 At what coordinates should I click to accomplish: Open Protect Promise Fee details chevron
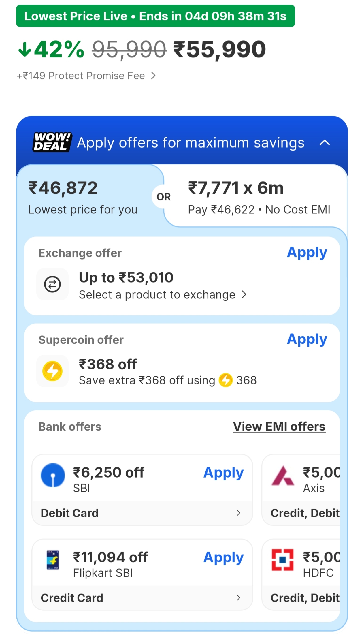pyautogui.click(x=153, y=76)
